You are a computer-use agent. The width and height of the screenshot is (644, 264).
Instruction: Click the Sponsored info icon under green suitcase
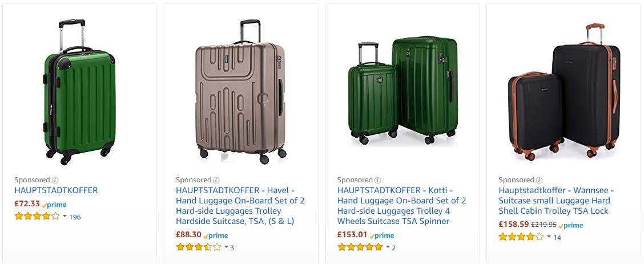[55, 180]
